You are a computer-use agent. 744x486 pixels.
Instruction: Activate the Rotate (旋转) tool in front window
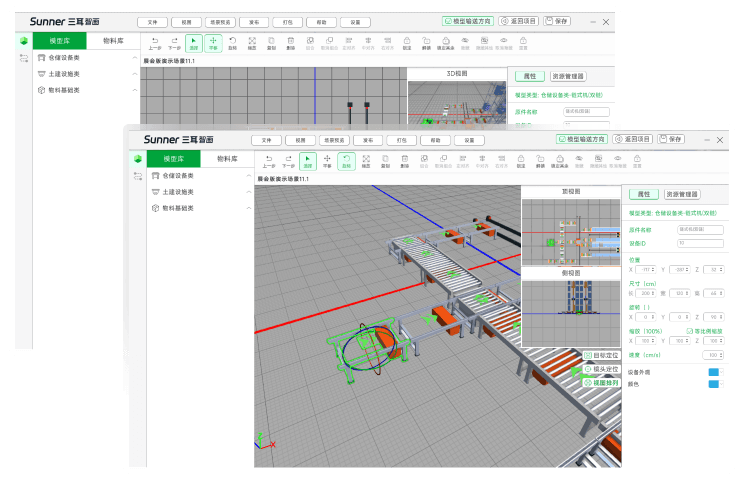coord(347,161)
